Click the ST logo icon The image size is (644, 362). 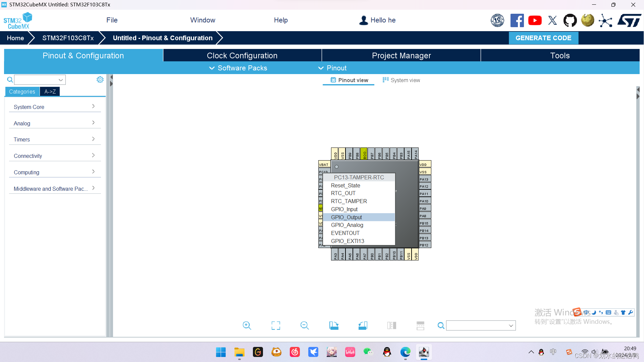coord(629,20)
